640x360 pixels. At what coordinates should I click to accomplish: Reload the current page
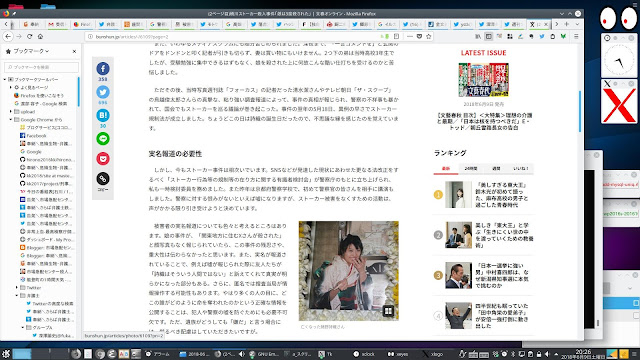coord(29,36)
